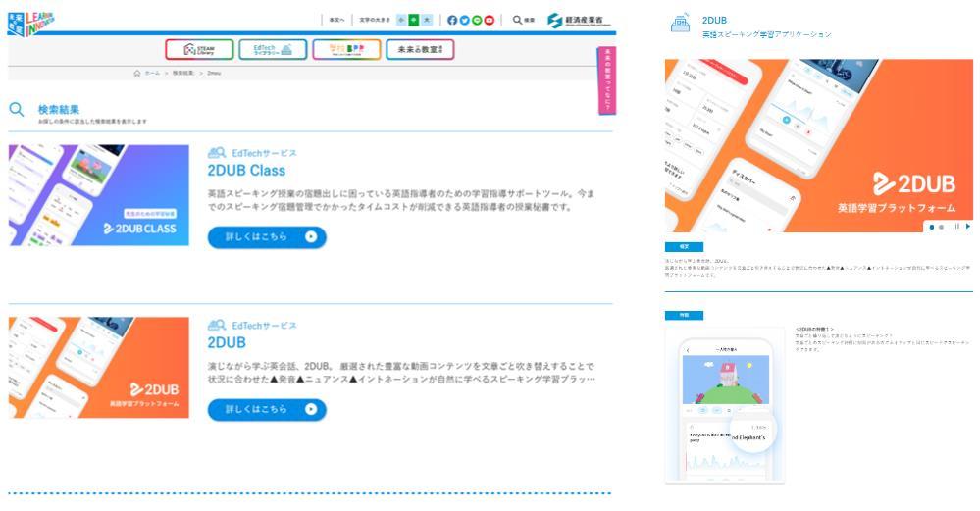Click 詳しくはこちら button for 2DUB
The image size is (980, 511).
click(267, 409)
